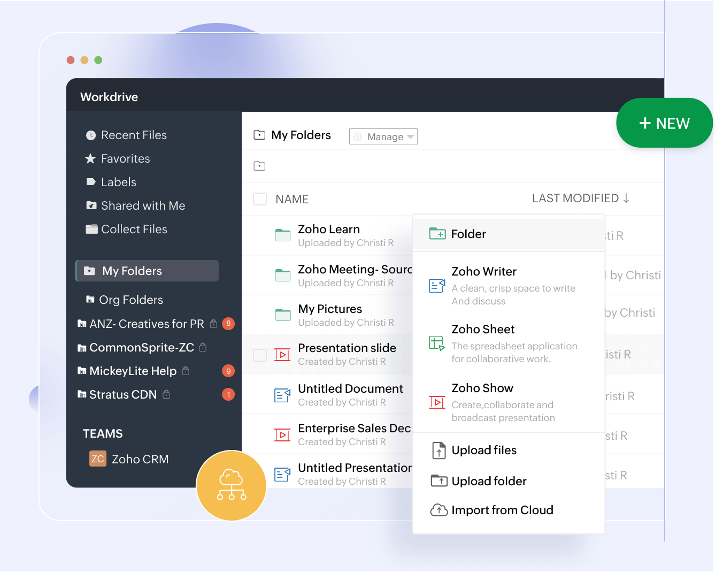The width and height of the screenshot is (723, 588).
Task: Click Enterprise Sales Deck presentation icon
Action: click(x=282, y=435)
